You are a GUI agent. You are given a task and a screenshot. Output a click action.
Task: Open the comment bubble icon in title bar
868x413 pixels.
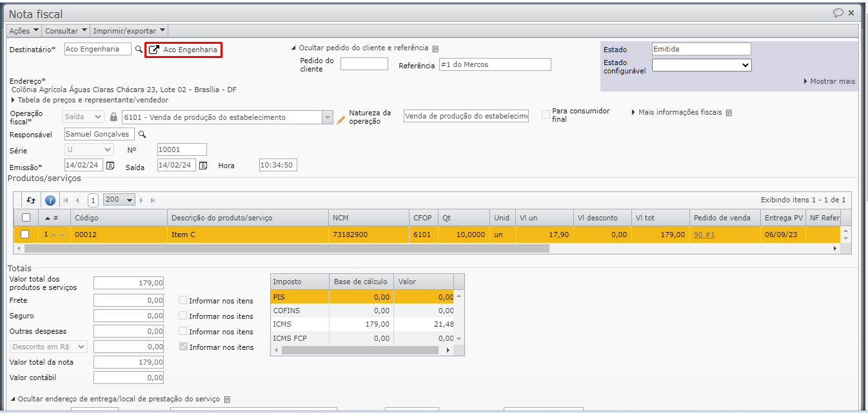point(838,13)
